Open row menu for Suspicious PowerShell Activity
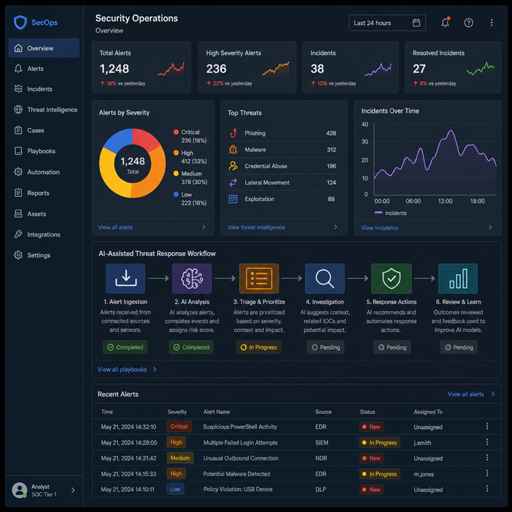Screen dimensions: 512x512 (x=487, y=426)
